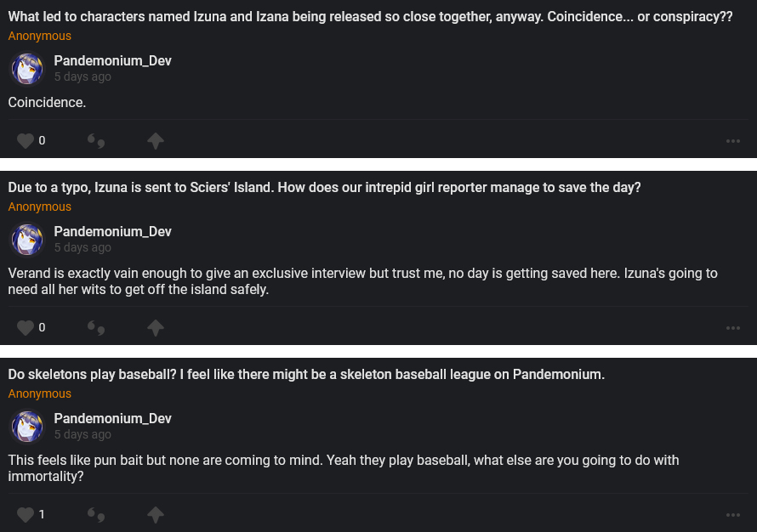Like the skeleton baseball answer

coord(26,515)
